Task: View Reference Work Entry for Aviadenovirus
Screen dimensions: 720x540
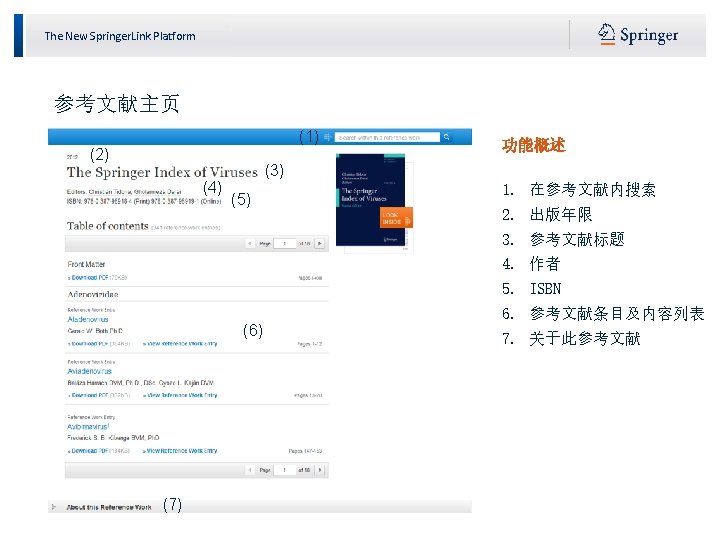Action: coord(180,395)
